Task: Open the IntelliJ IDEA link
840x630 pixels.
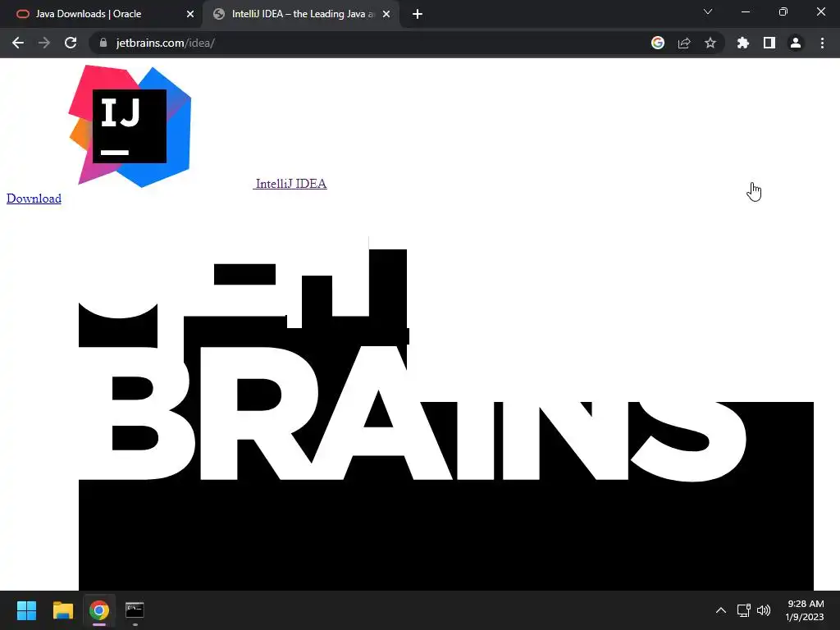Action: coord(290,184)
